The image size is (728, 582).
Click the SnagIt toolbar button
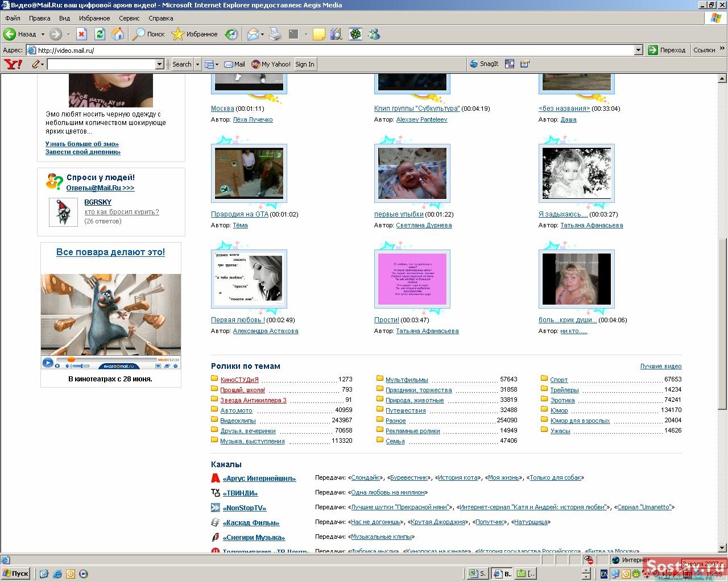[x=485, y=64]
